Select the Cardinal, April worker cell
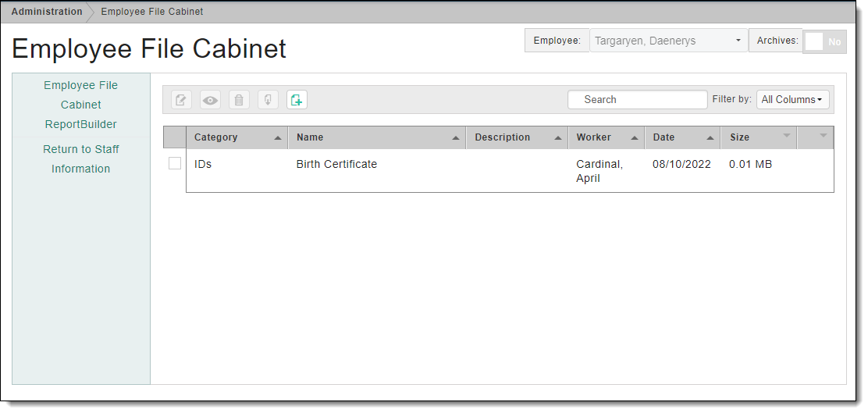Viewport: 868px width, 413px height. pos(599,172)
